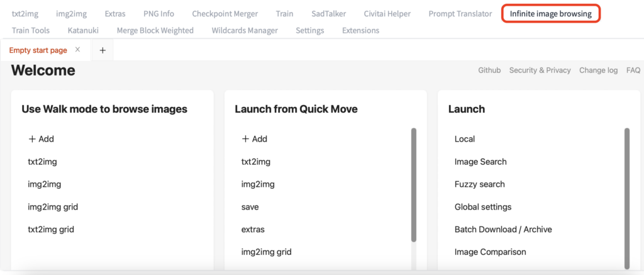Launch Image Search

coord(480,162)
